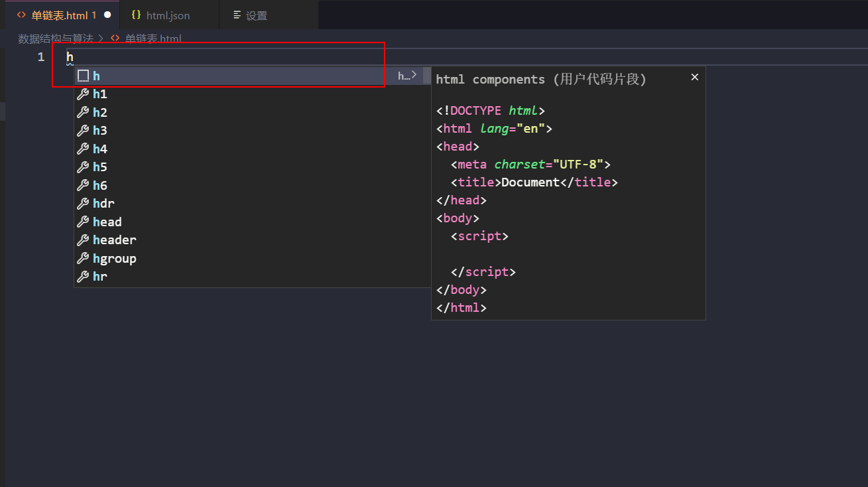Click the wrench icon beside h2
Screen dimensions: 868x487
coord(83,112)
